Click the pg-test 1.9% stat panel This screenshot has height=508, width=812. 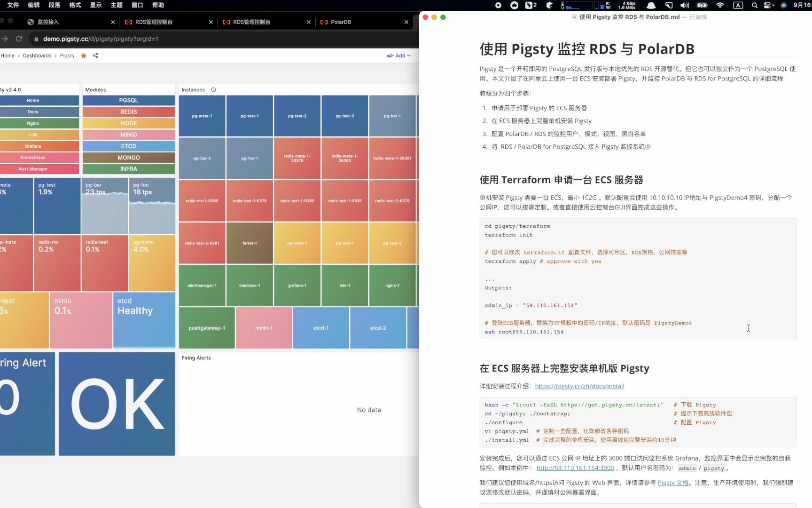57,206
